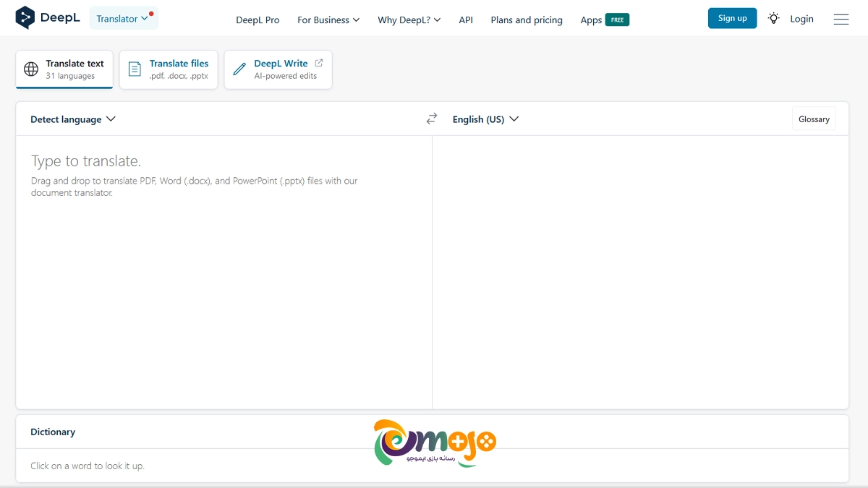The image size is (868, 488).
Task: Open the hamburger menu
Action: 841,20
